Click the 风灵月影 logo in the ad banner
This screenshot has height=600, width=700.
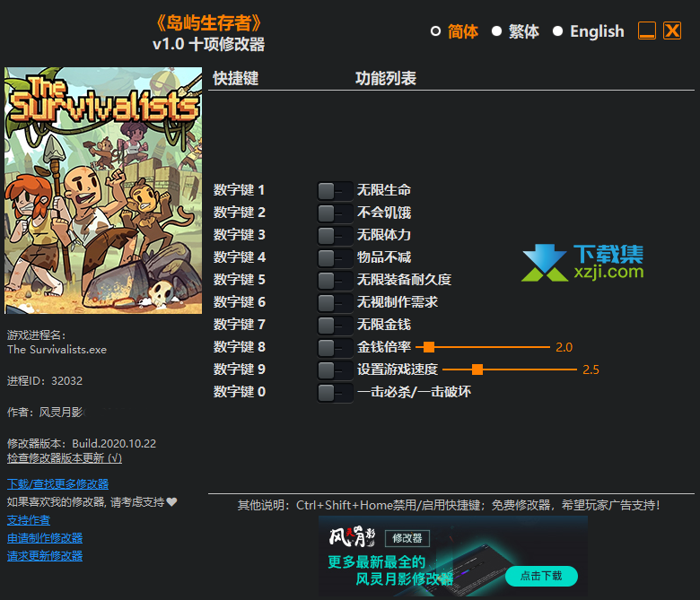[352, 536]
